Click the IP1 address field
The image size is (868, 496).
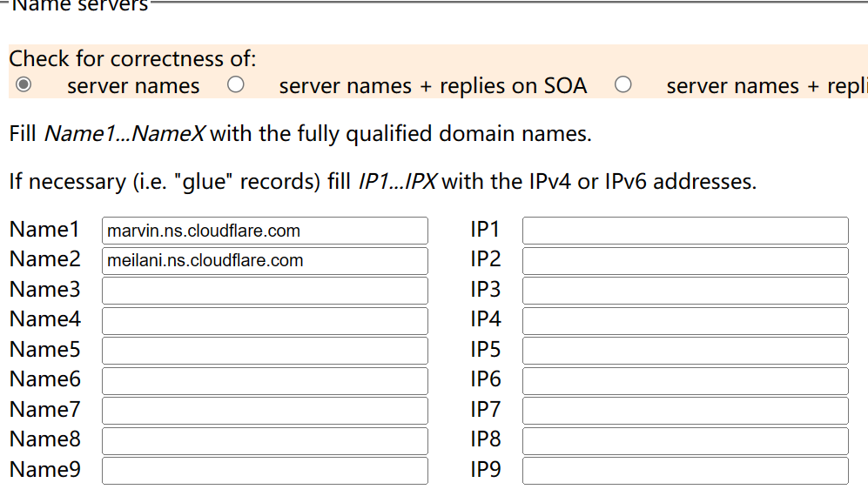click(685, 231)
